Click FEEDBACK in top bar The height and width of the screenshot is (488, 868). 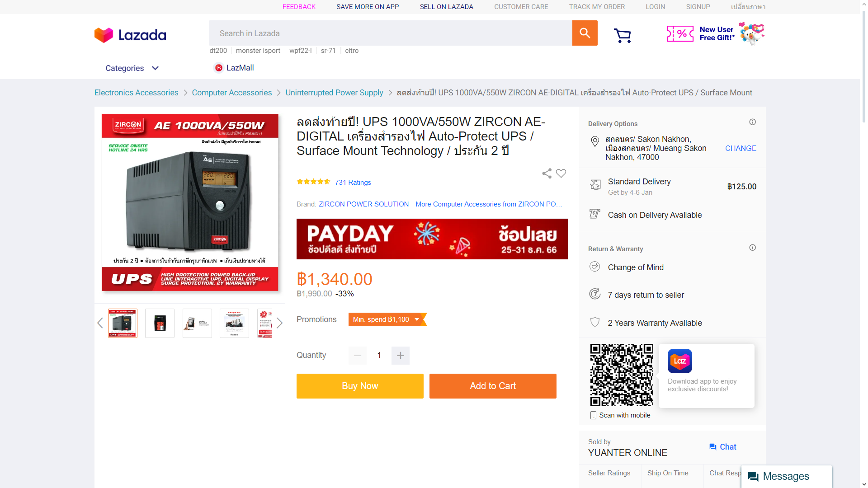point(299,7)
